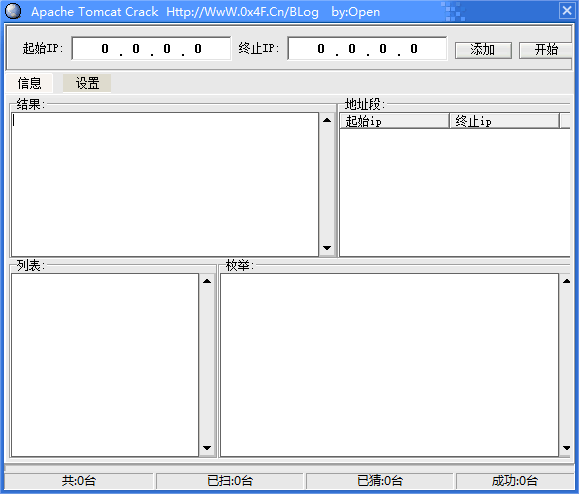579x494 pixels.
Task: Click inside the 结果 text area
Action: point(165,184)
